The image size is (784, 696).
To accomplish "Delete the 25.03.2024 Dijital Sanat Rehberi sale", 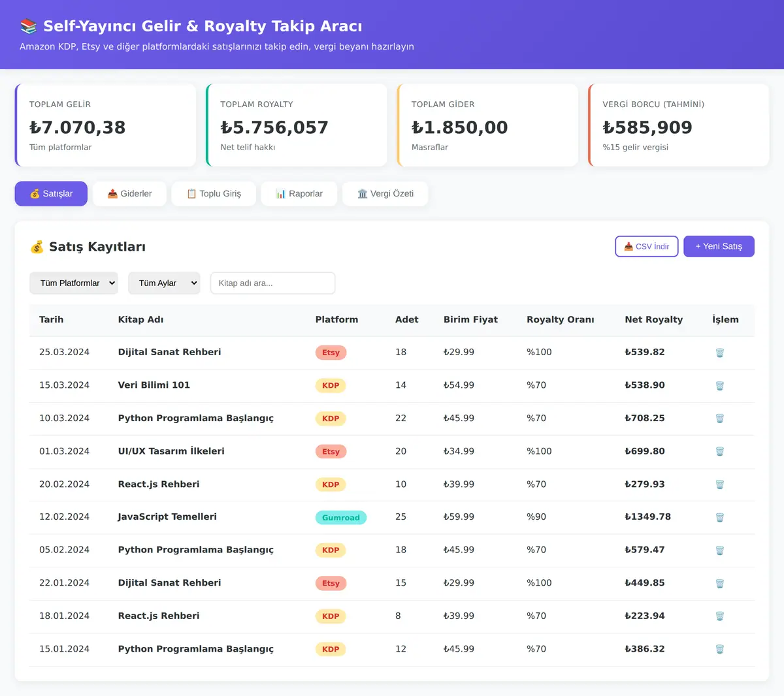I will pyautogui.click(x=719, y=353).
